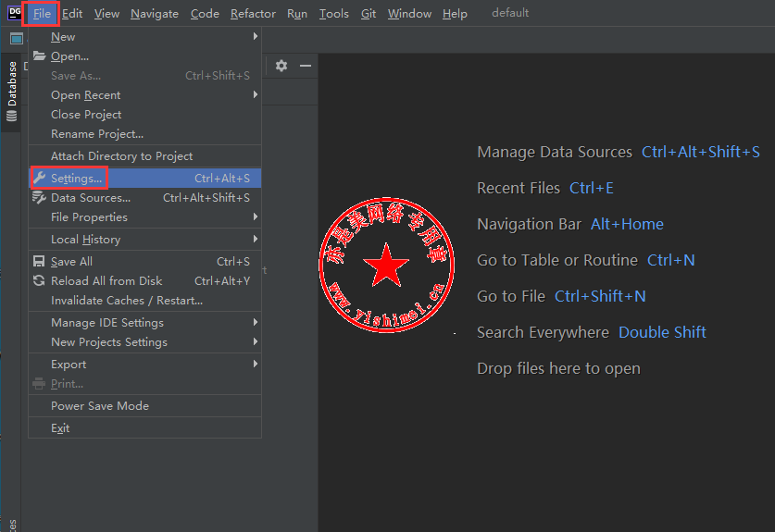
Task: Open the Edit menu
Action: tap(72, 13)
